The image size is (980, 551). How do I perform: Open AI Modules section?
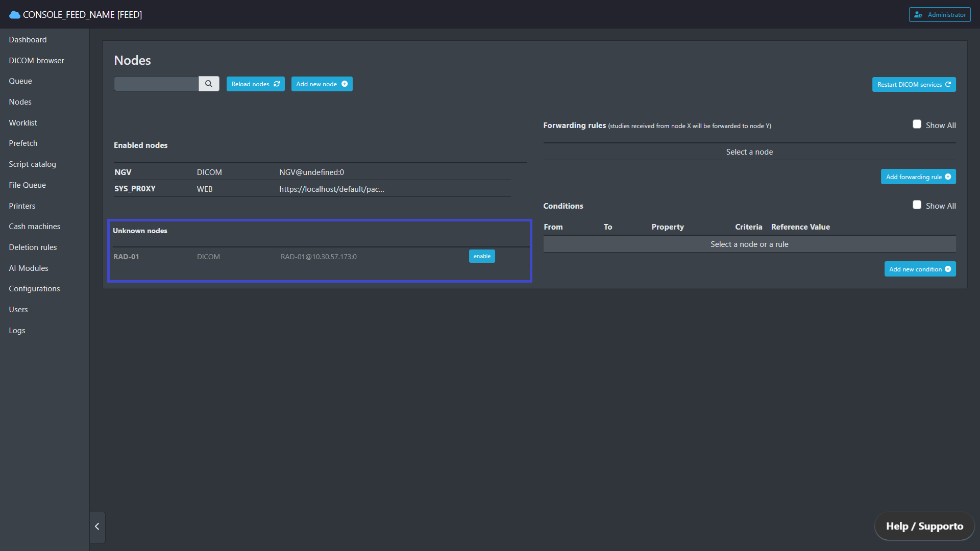click(29, 268)
